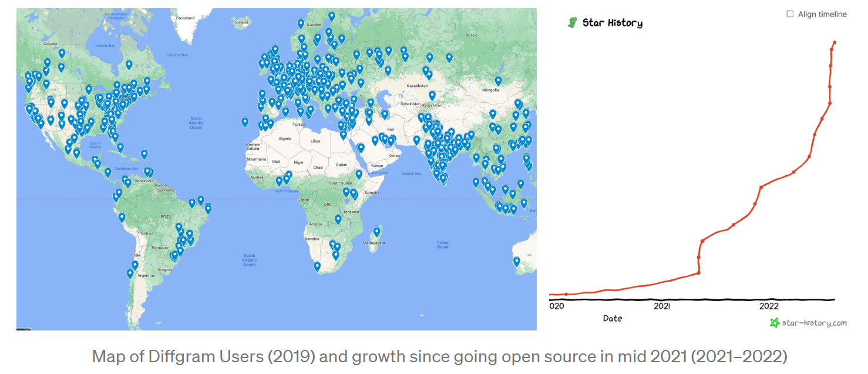Click the Greenland label on the map
The image size is (868, 374).
click(x=185, y=18)
